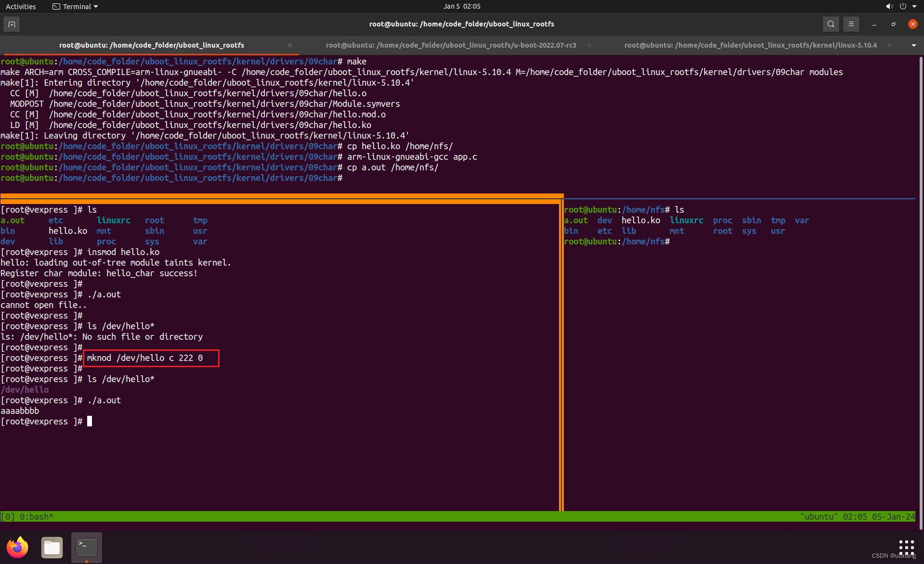Click a.out in the /home/nfs listing
The width and height of the screenshot is (924, 564).
coord(576,220)
